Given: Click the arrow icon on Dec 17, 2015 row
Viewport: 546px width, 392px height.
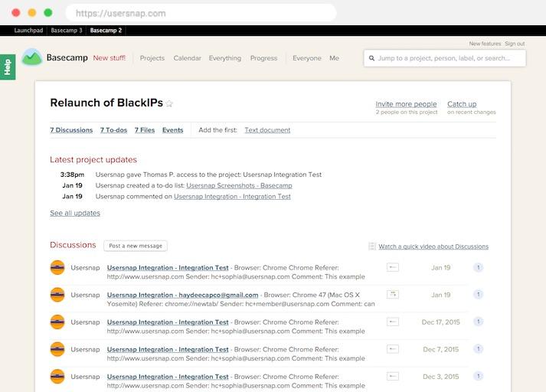Looking at the screenshot, I should (x=393, y=322).
